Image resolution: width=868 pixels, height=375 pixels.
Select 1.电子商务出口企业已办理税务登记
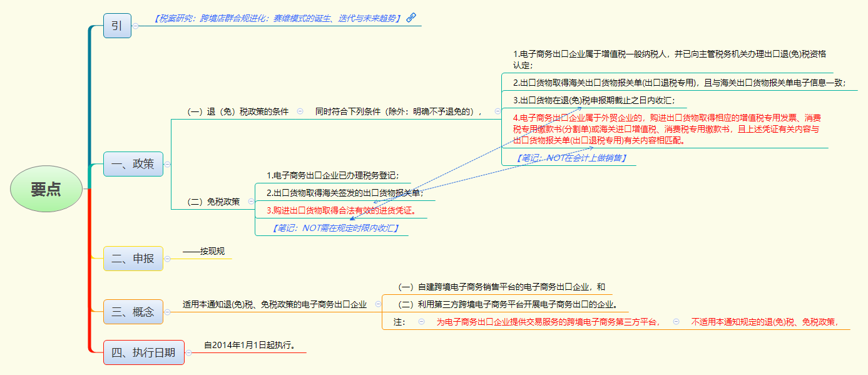[x=332, y=175]
